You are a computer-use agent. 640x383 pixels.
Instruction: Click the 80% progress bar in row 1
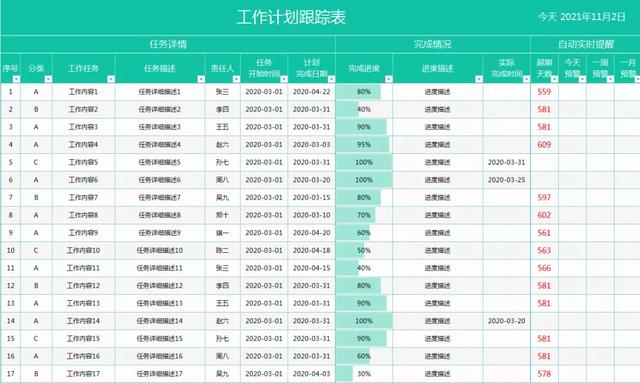tap(358, 92)
